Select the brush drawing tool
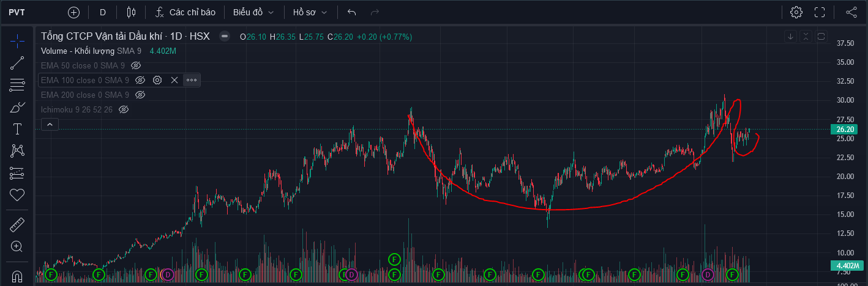Viewport: 868px width, 286px height. [x=17, y=107]
